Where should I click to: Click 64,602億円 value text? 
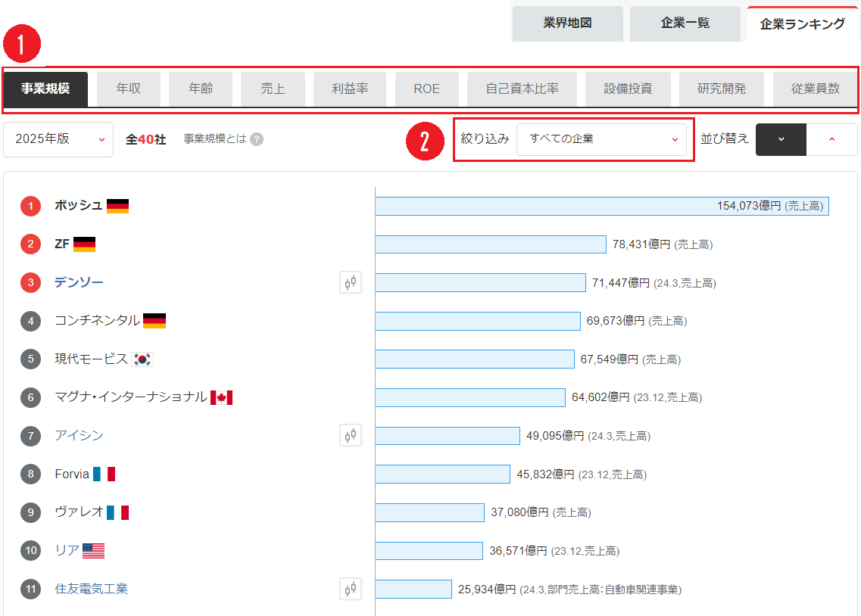(601, 397)
